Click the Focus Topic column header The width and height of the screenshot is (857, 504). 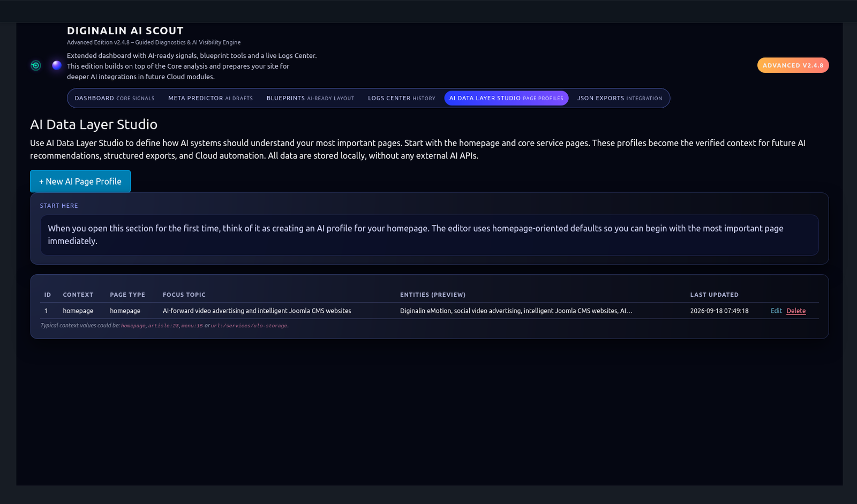click(184, 295)
